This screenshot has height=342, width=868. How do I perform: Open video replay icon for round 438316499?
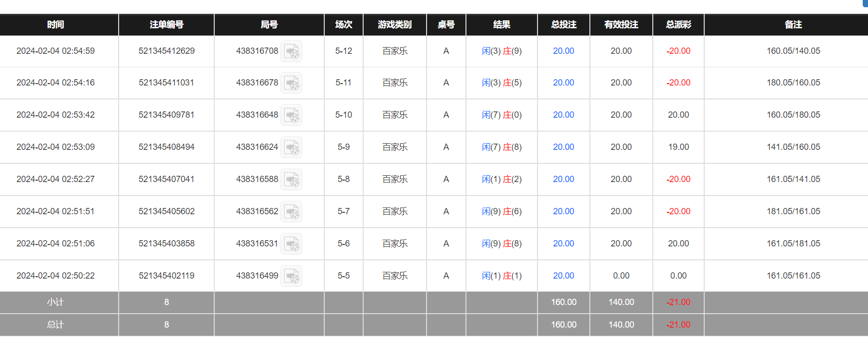[x=291, y=276]
